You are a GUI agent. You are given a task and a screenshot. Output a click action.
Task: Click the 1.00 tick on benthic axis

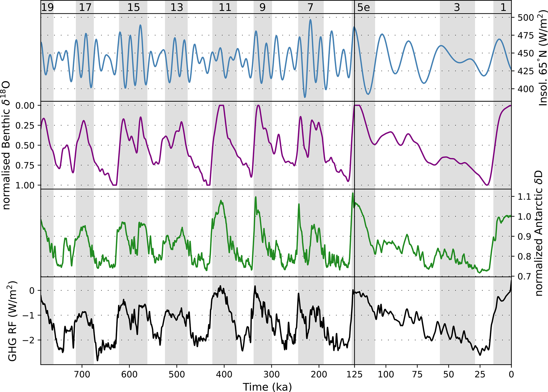tap(25, 185)
